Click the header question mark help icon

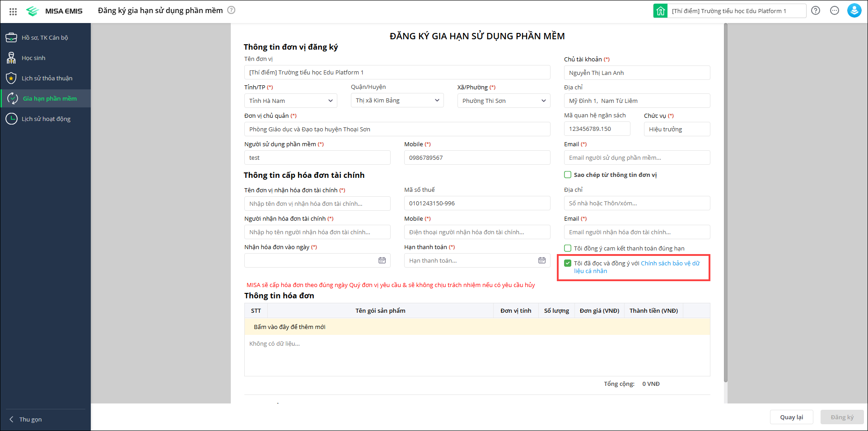point(816,10)
